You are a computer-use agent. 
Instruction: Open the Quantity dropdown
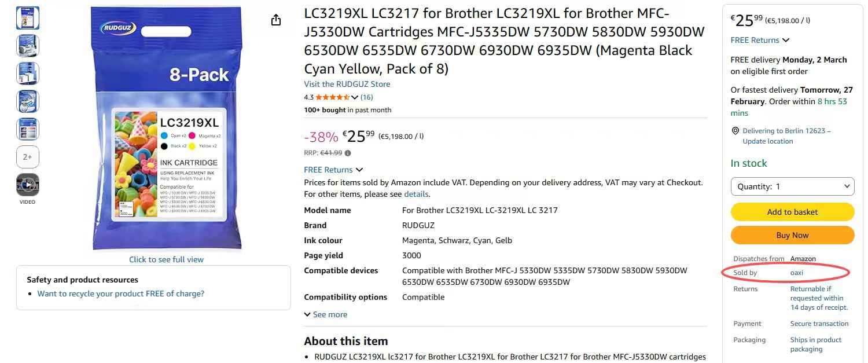tap(792, 186)
